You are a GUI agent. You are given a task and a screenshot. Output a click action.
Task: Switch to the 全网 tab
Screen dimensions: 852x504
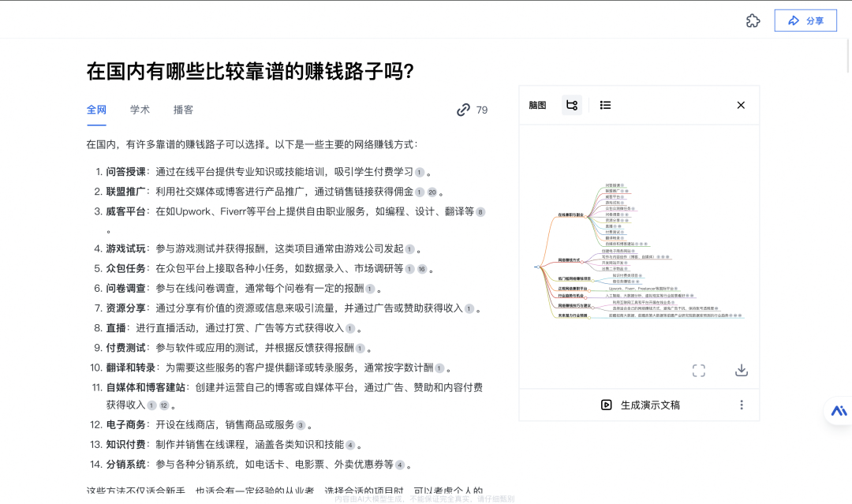click(96, 110)
